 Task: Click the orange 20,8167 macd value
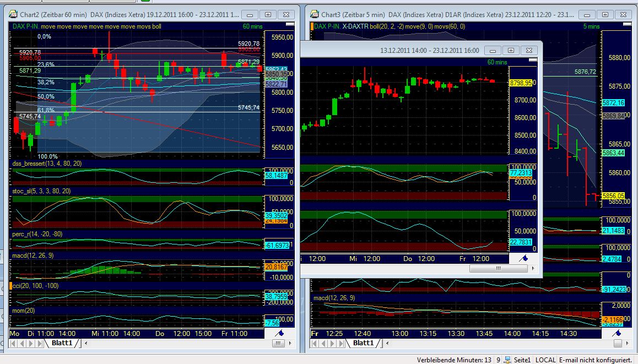276,267
